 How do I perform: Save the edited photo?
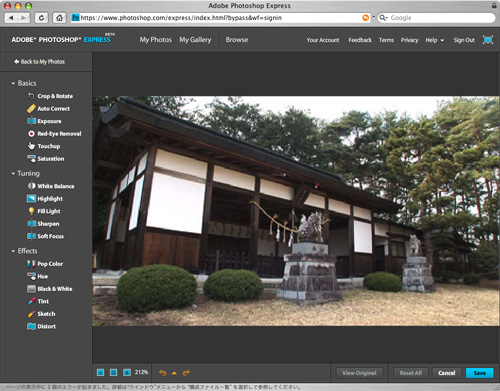click(x=480, y=373)
